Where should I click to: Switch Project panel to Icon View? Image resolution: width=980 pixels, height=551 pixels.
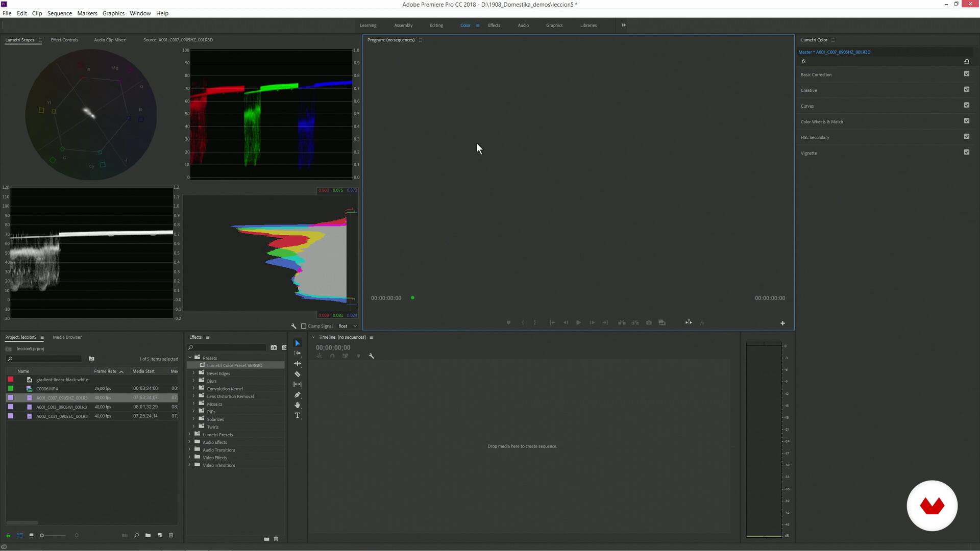(x=31, y=535)
